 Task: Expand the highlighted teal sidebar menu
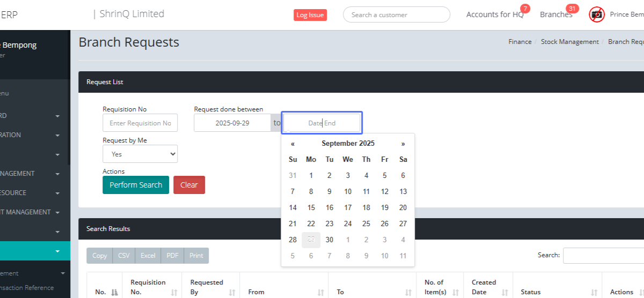(57, 251)
